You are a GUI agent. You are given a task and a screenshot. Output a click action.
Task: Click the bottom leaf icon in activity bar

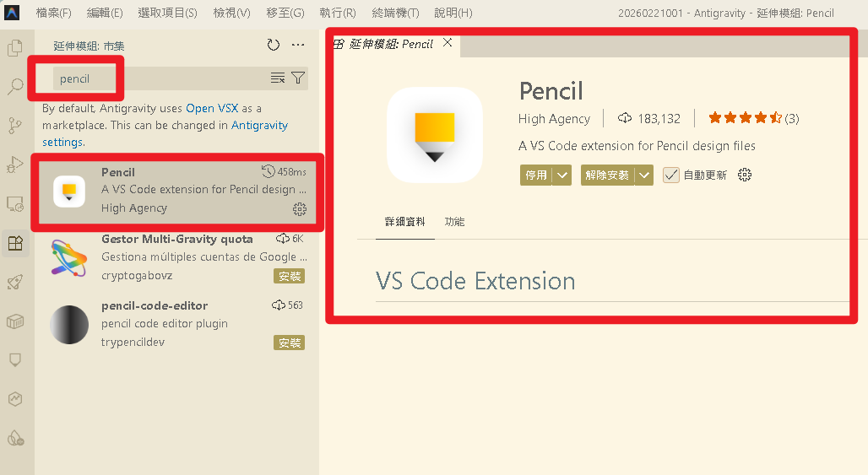pos(15,439)
